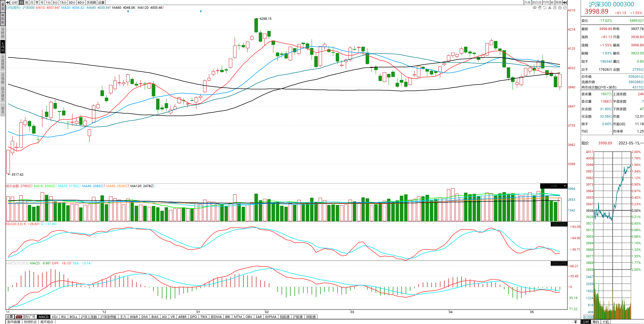Zoom in with the plus circle icon
Screen dimensions: 644x324
[x=560, y=8]
